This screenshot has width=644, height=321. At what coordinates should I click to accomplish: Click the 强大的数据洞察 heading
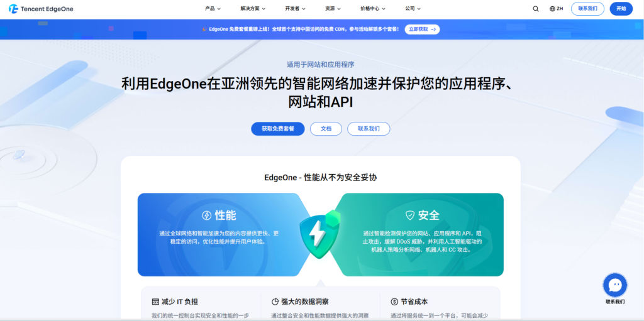[305, 302]
